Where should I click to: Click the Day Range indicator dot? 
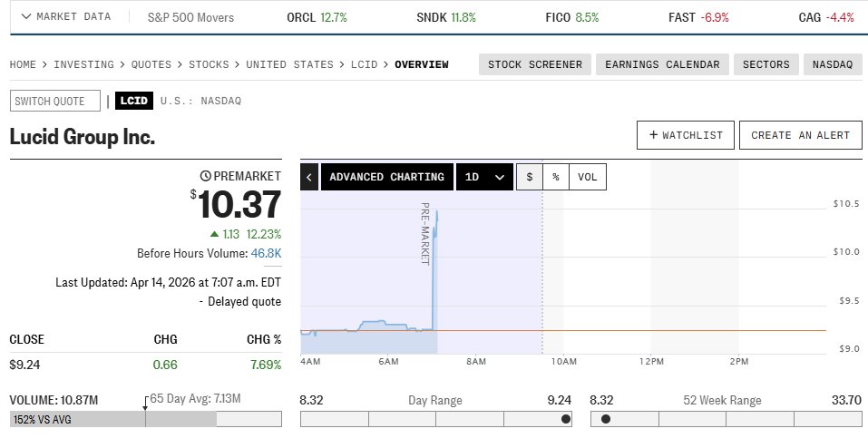pyautogui.click(x=565, y=419)
